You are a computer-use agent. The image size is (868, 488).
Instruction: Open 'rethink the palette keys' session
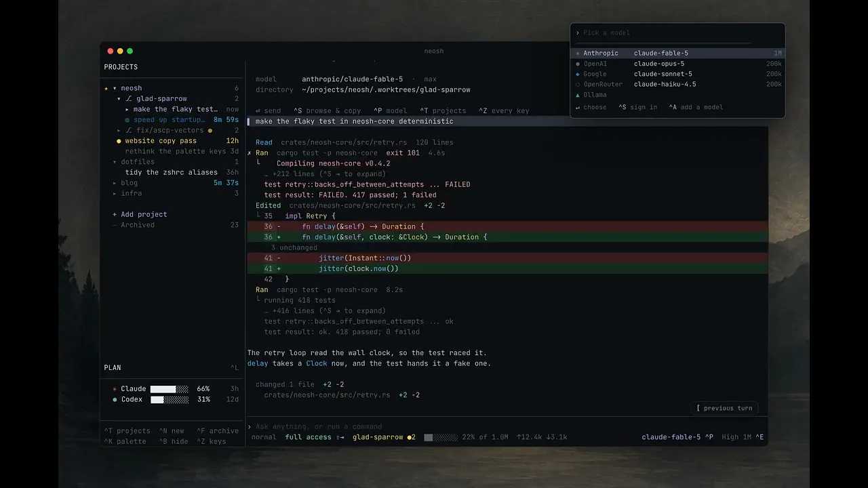pos(176,151)
